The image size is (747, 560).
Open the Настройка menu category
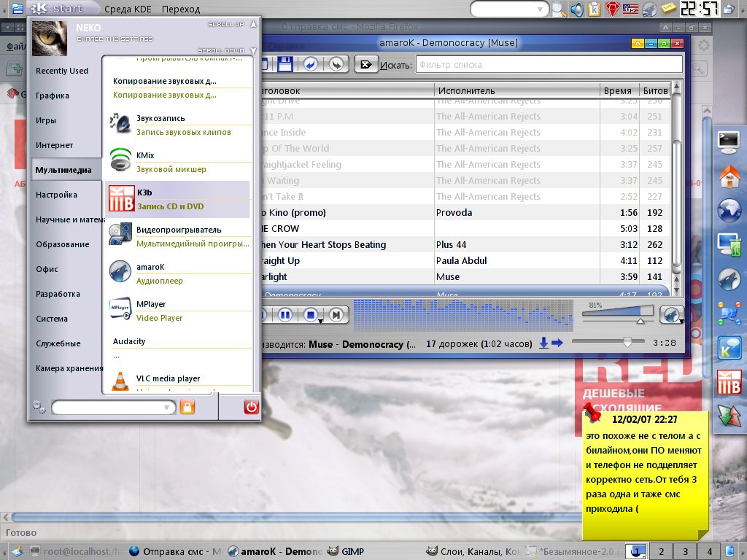[x=56, y=194]
